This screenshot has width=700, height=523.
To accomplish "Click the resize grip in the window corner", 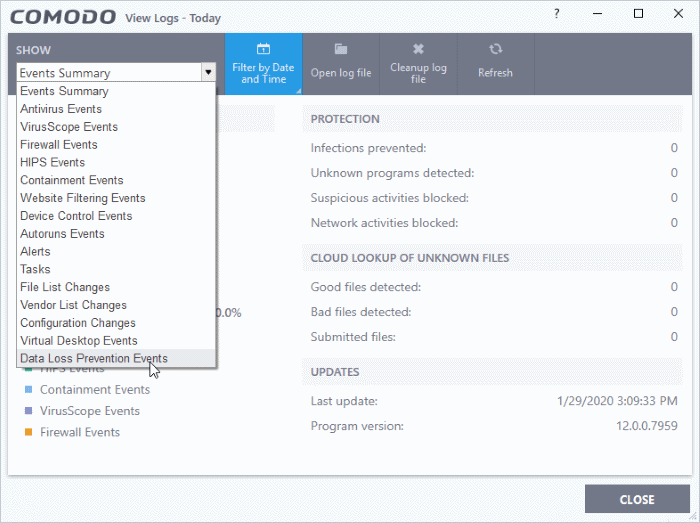I will point(693,516).
